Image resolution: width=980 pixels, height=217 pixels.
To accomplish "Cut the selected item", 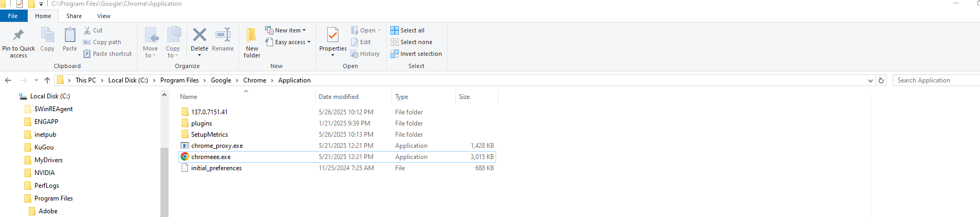I will click(x=93, y=30).
